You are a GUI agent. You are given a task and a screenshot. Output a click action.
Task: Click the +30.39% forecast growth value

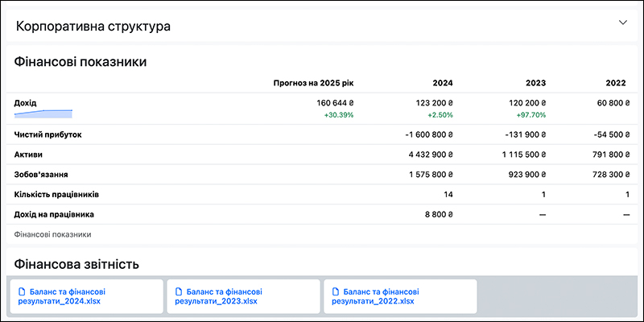coord(338,115)
